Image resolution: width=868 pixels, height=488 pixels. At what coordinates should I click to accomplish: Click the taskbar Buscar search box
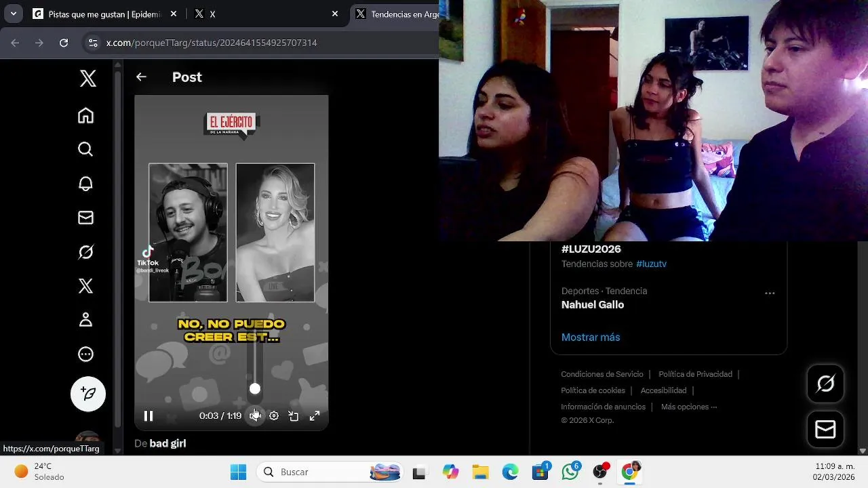pyautogui.click(x=330, y=472)
